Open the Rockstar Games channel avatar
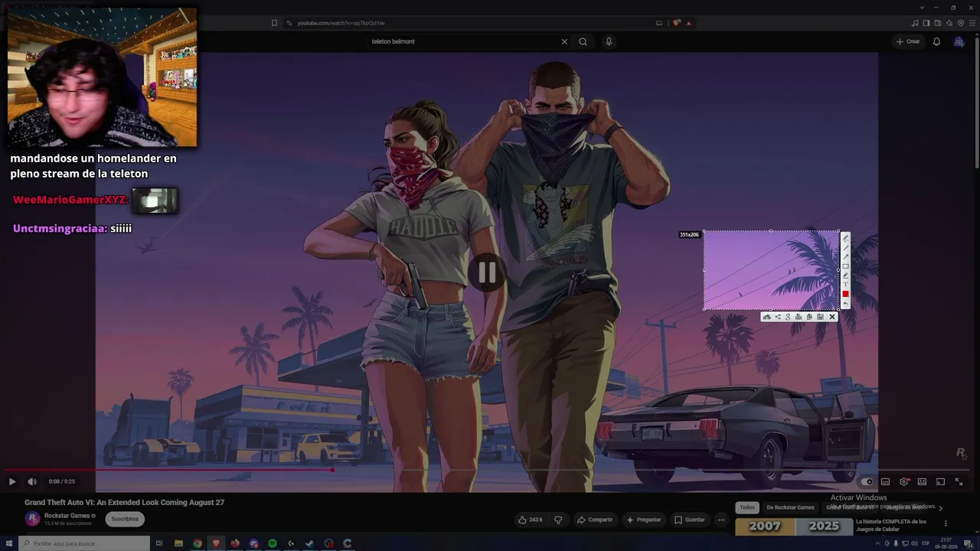The height and width of the screenshot is (551, 980). click(33, 519)
